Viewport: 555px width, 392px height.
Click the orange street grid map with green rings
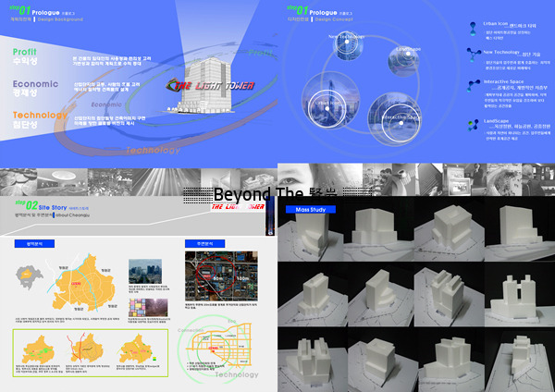219,347
